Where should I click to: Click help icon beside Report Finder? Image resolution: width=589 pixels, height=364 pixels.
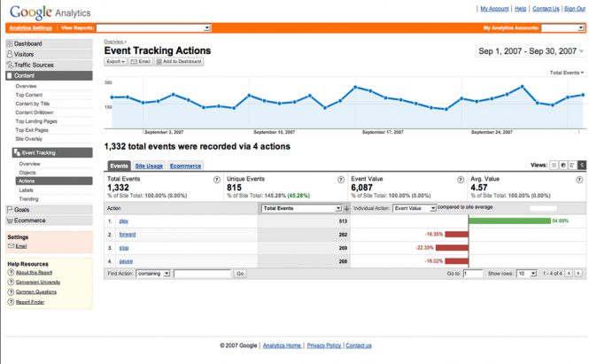click(x=11, y=302)
